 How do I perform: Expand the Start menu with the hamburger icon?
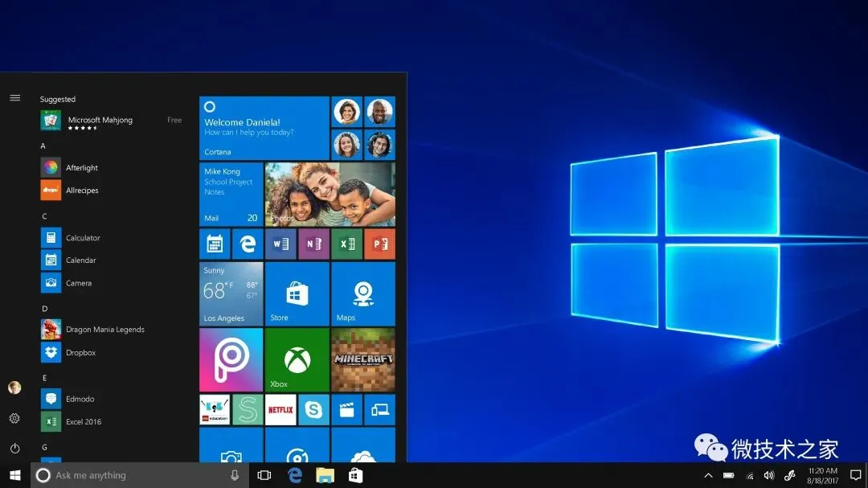click(x=14, y=97)
